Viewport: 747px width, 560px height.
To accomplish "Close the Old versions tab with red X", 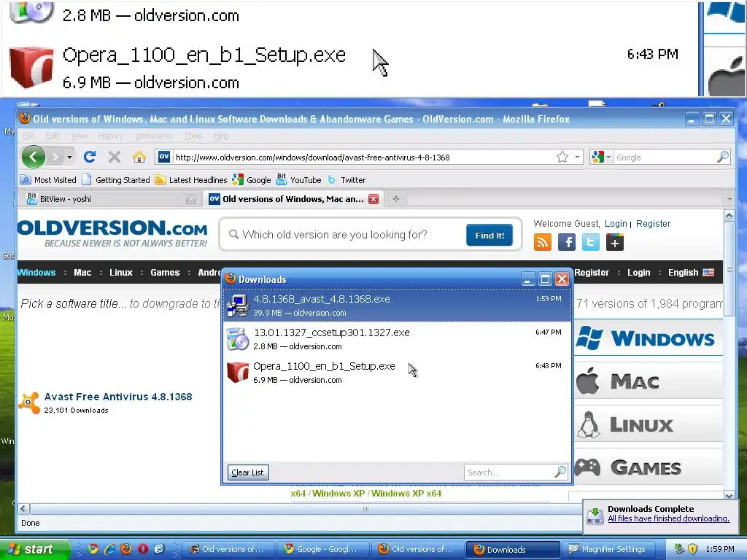I will tap(373, 199).
